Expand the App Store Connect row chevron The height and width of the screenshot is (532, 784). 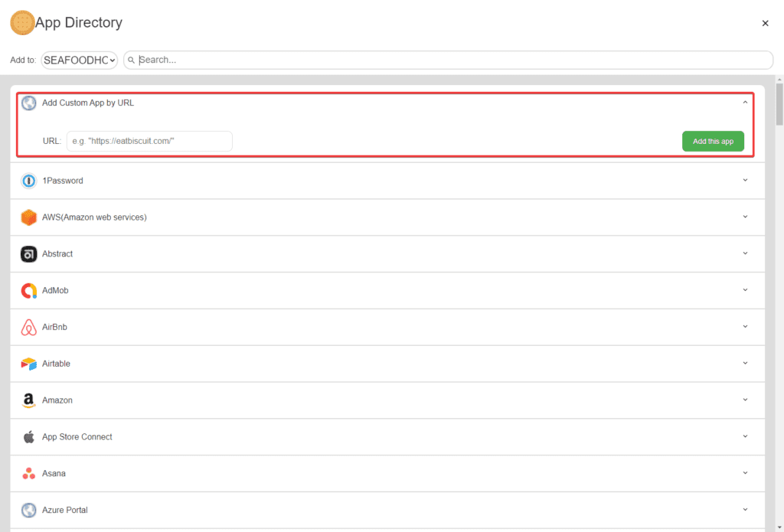pyautogui.click(x=745, y=436)
